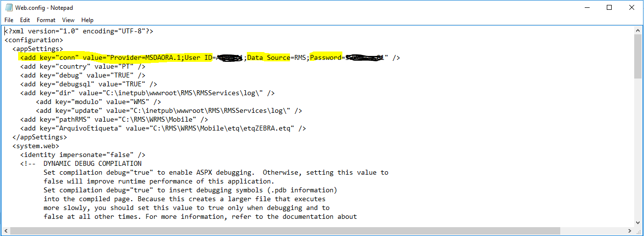Click the identity impersonate="false" line
The image size is (644, 236).
point(83,155)
